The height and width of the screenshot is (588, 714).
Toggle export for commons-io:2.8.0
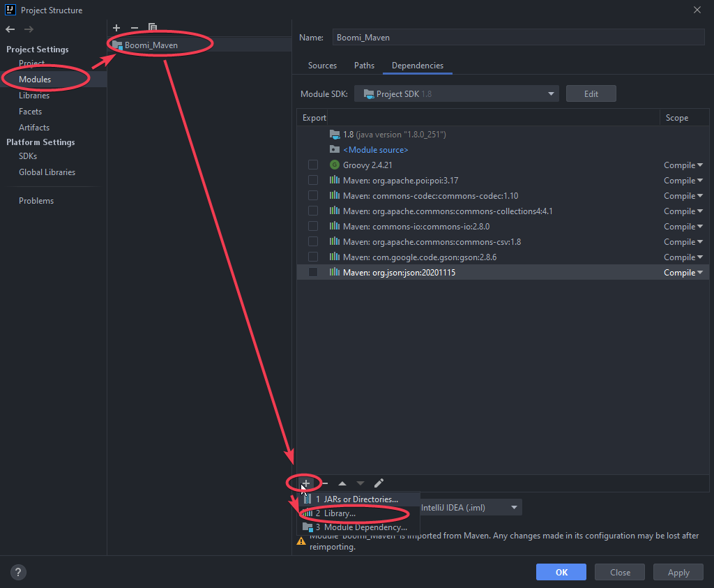click(x=313, y=227)
